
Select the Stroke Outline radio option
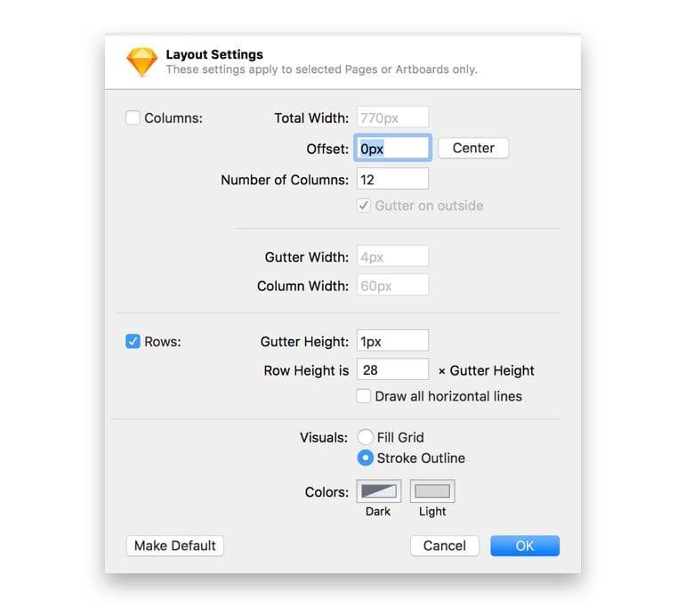point(366,458)
